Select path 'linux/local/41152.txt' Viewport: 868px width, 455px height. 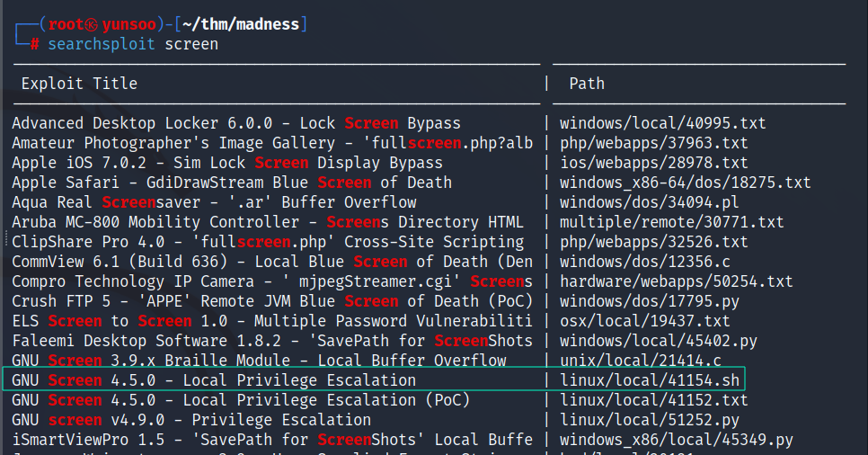(654, 400)
